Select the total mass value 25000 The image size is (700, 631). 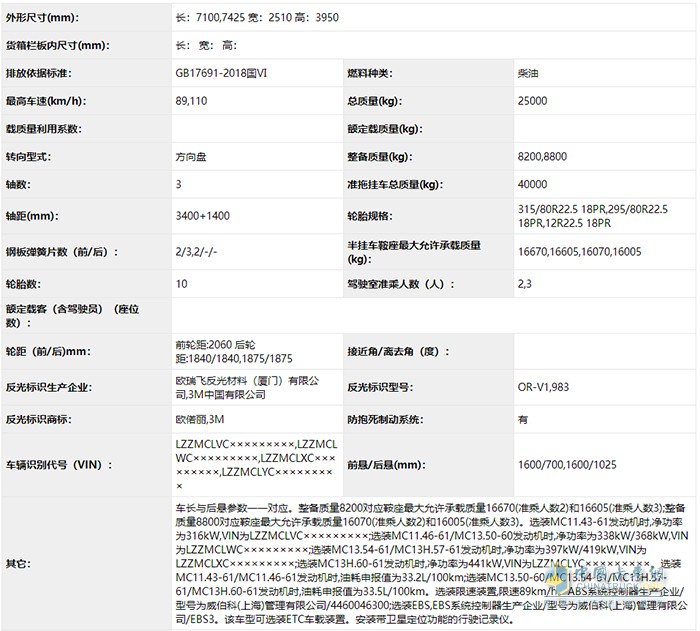(x=532, y=101)
